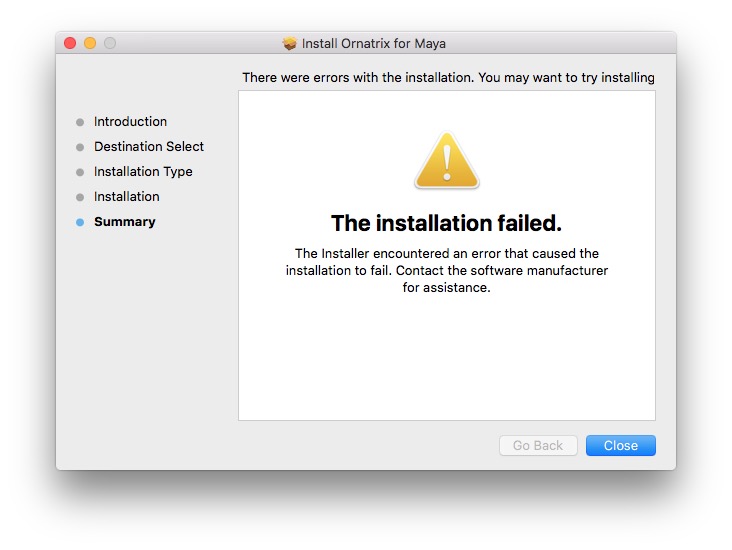Viewport: 732px width, 550px height.
Task: Select the Summary step in sidebar
Action: coord(124,222)
